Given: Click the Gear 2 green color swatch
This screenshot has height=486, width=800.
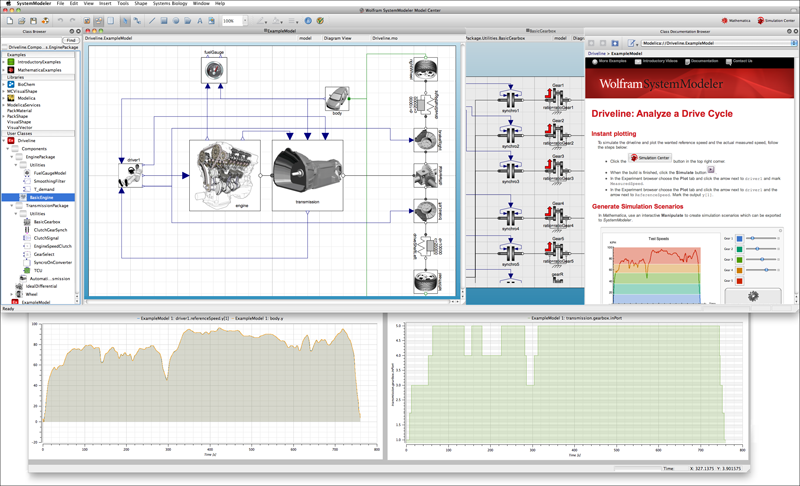Looking at the screenshot, I should click(738, 247).
